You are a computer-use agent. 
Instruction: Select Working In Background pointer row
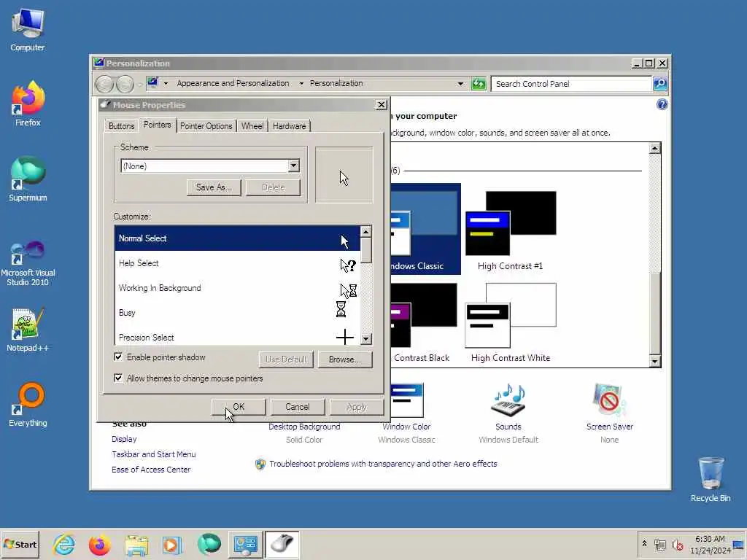(237, 288)
